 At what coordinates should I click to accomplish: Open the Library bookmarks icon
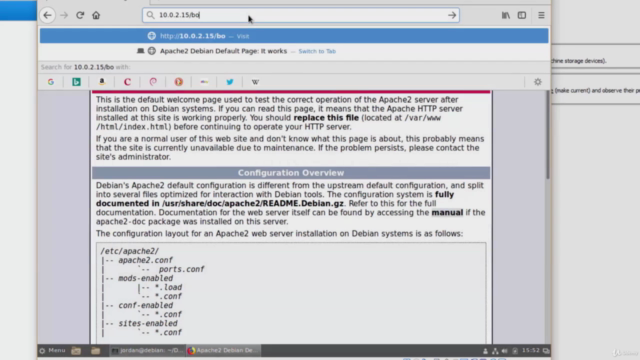point(506,15)
